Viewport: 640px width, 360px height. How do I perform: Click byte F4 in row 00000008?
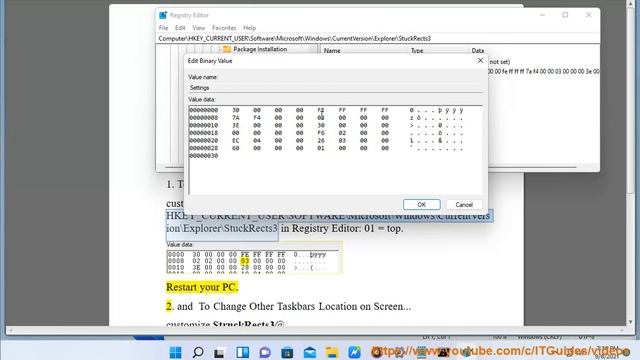[x=257, y=118]
